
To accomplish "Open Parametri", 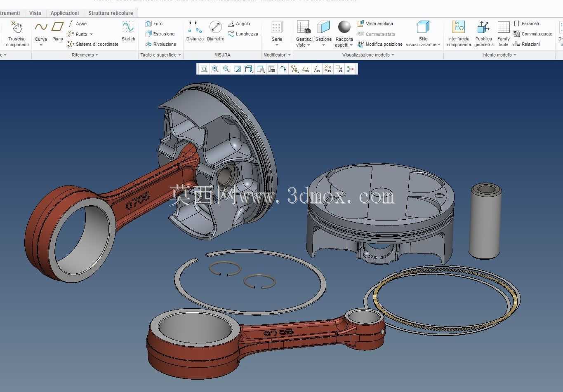I will 527,24.
